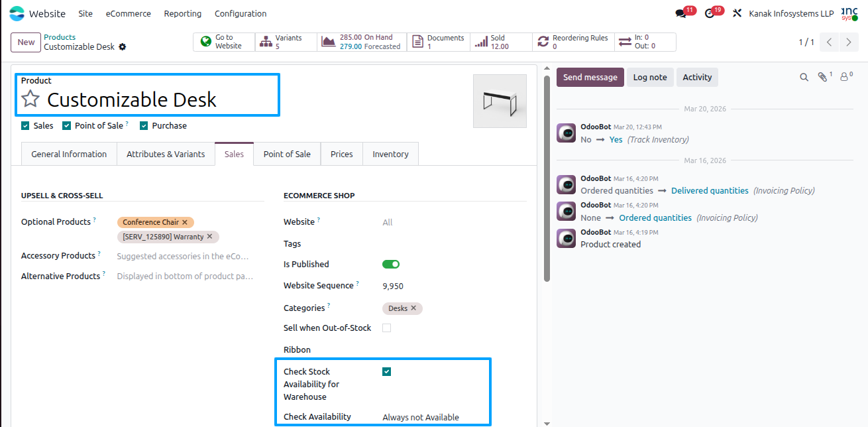868x427 pixels.
Task: Turn off the Is Published toggle
Action: (x=391, y=264)
